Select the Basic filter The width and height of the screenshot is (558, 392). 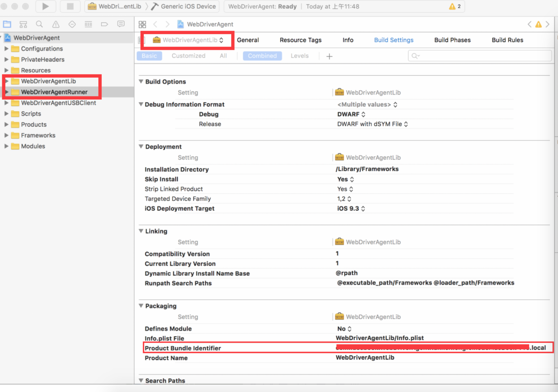tap(149, 56)
